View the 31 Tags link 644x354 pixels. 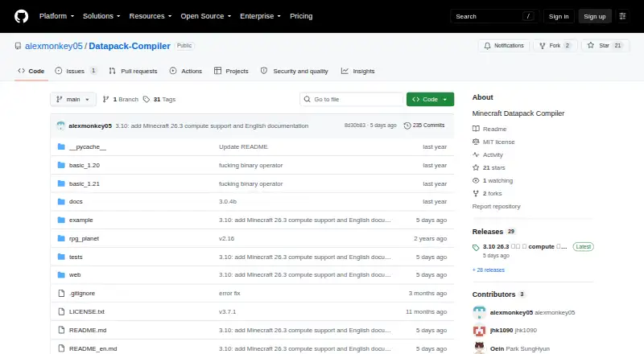point(159,100)
